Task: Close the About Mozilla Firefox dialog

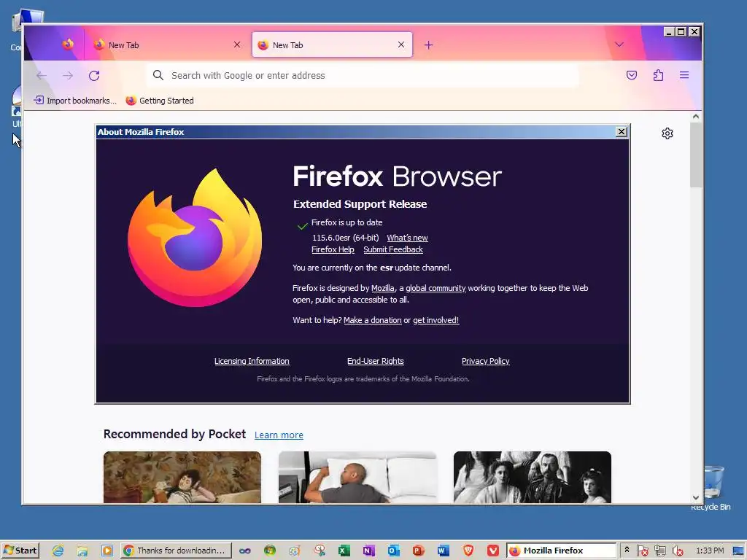Action: pyautogui.click(x=622, y=132)
